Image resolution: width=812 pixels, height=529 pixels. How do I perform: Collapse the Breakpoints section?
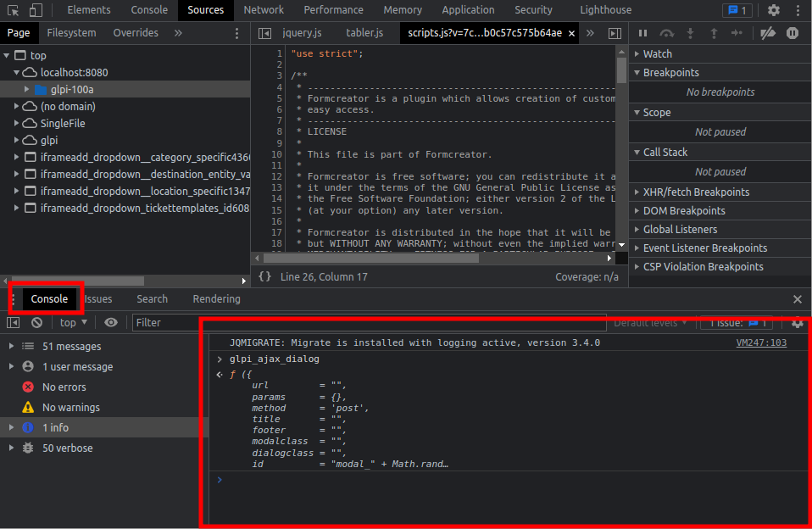click(x=637, y=72)
